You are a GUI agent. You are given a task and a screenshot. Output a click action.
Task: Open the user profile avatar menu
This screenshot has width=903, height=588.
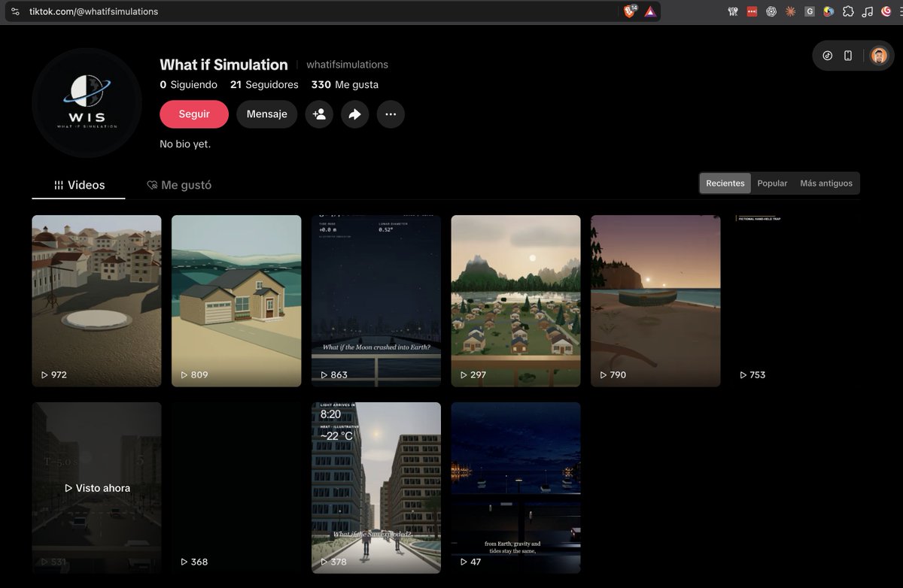[x=879, y=56]
